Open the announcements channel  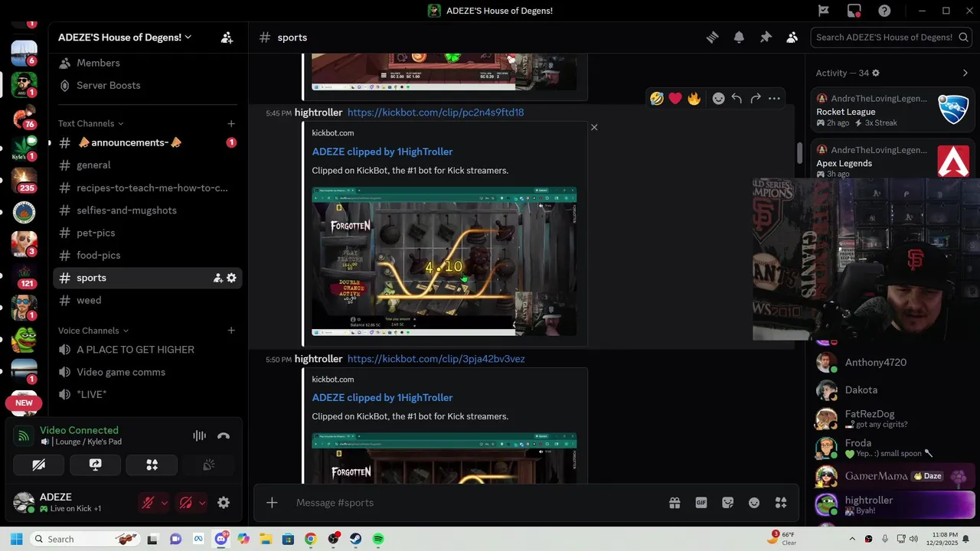[148, 142]
